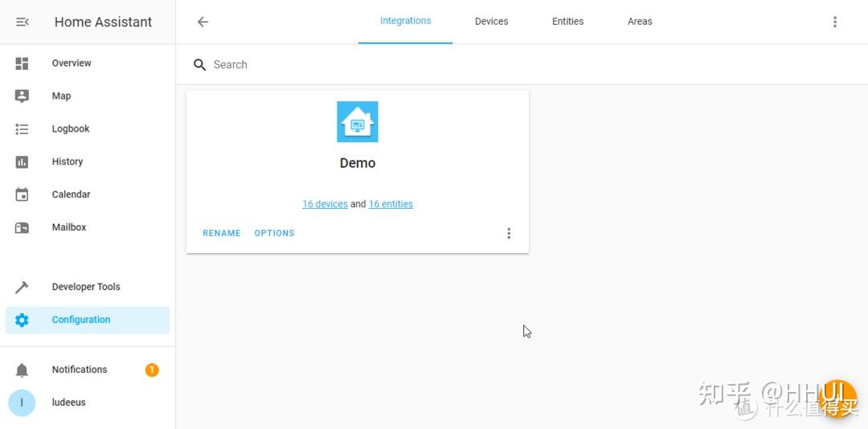Click the Demo integration title
Viewport: 868px width, 429px height.
[358, 163]
